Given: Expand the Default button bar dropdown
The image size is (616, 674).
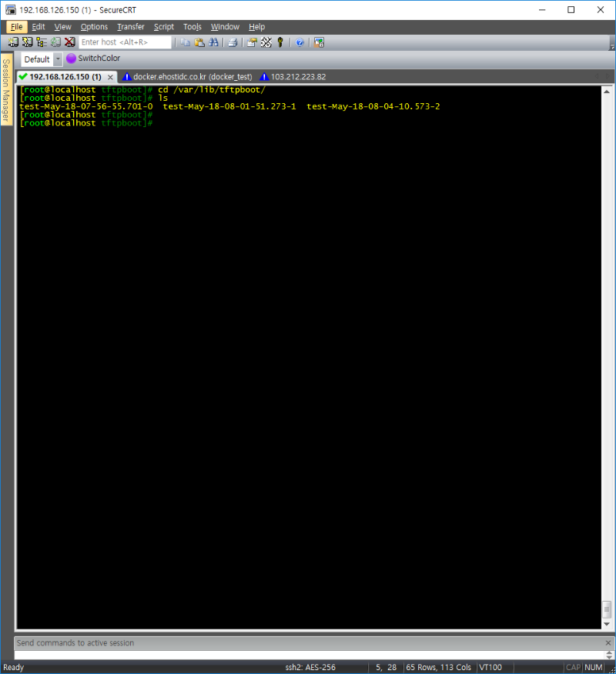Looking at the screenshot, I should click(x=58, y=59).
